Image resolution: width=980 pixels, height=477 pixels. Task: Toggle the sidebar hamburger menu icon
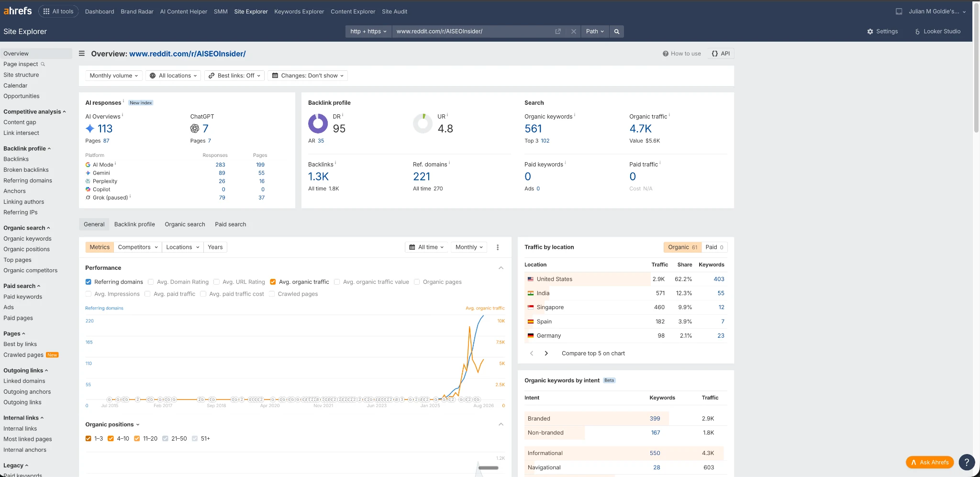pyautogui.click(x=82, y=54)
